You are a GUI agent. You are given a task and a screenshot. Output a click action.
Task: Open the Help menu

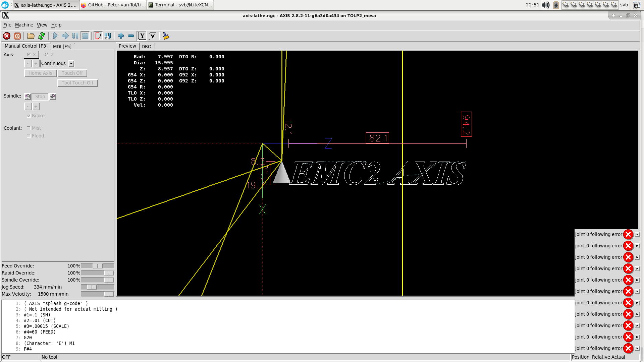click(x=56, y=25)
